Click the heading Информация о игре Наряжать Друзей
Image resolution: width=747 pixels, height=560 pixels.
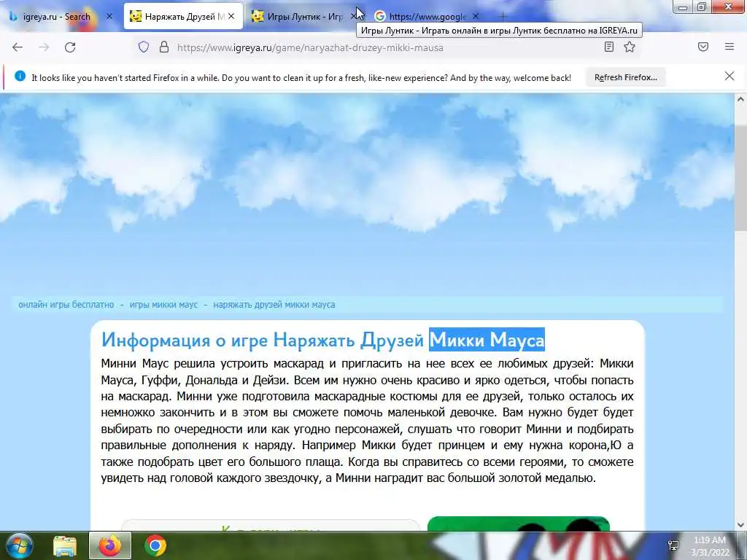pos(263,340)
